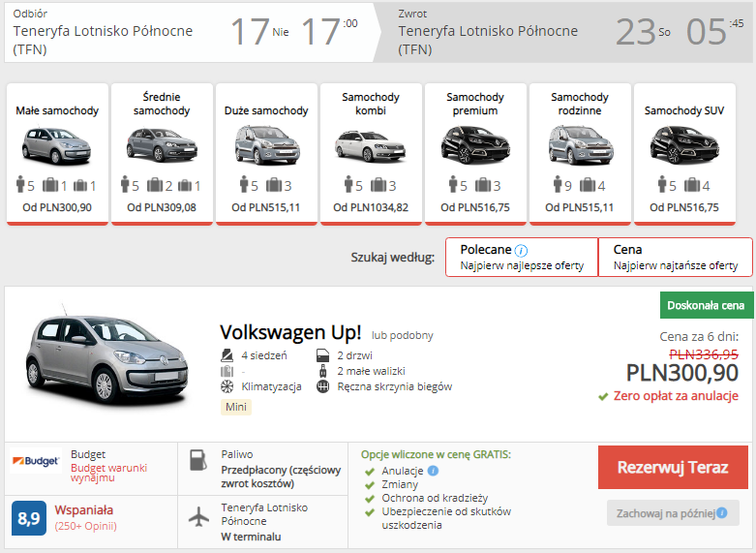This screenshot has width=756, height=553.
Task: Click the Samochody kombi white car image
Action: pyautogui.click(x=371, y=146)
